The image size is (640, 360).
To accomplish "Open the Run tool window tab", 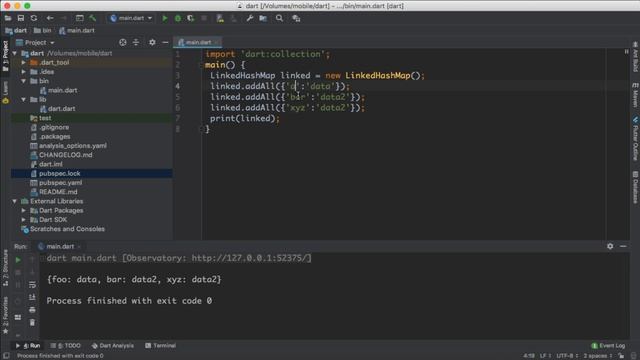I will pos(28,346).
